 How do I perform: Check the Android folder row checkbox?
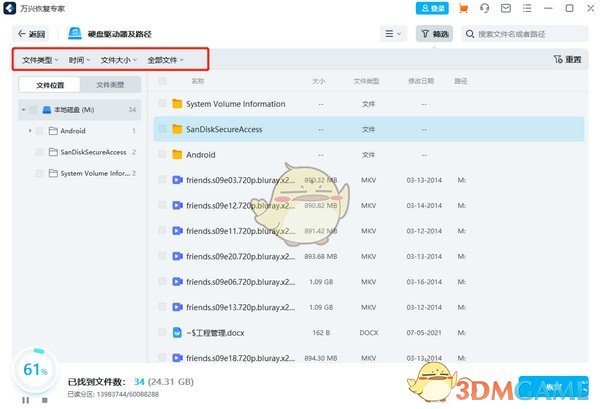(162, 154)
